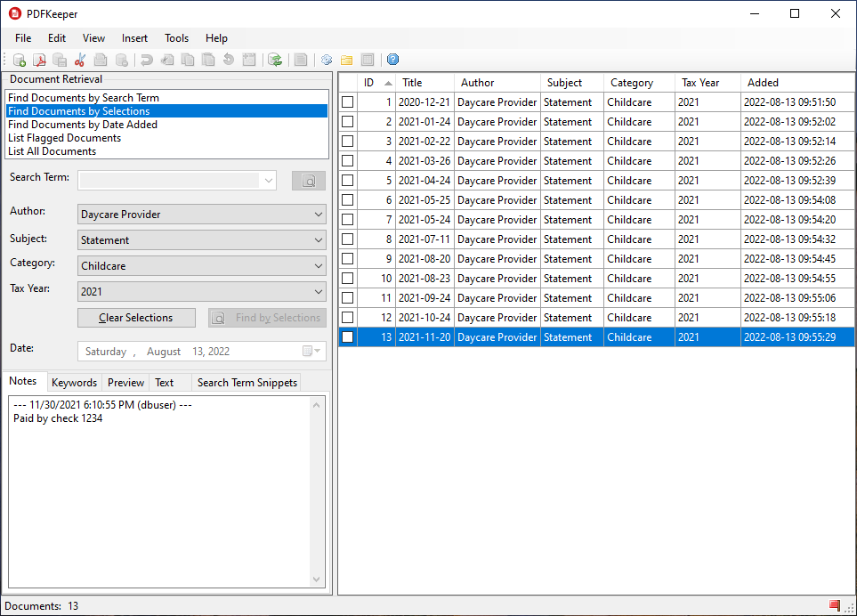Click the Notes scrollbar down arrow

tap(316, 580)
